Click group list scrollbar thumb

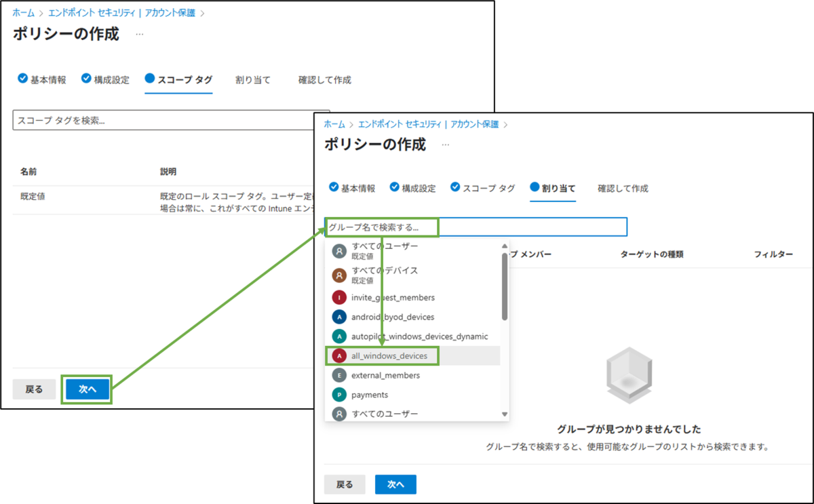click(x=504, y=286)
